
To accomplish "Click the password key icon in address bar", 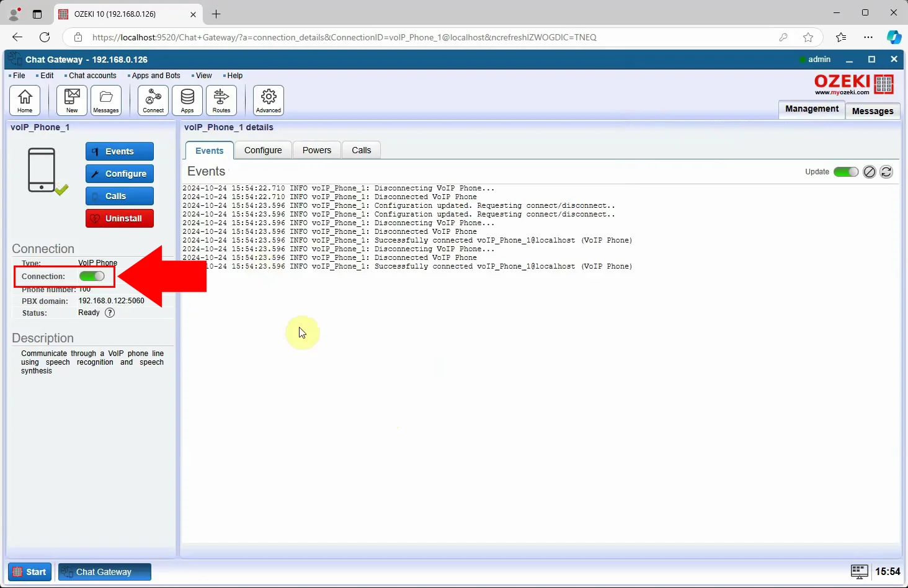I will (x=783, y=37).
